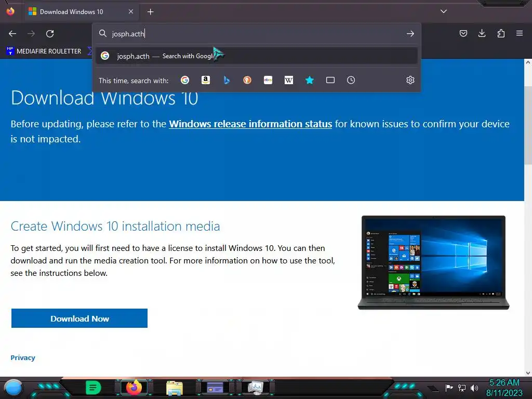
Task: Reload the current page
Action: tap(50, 34)
